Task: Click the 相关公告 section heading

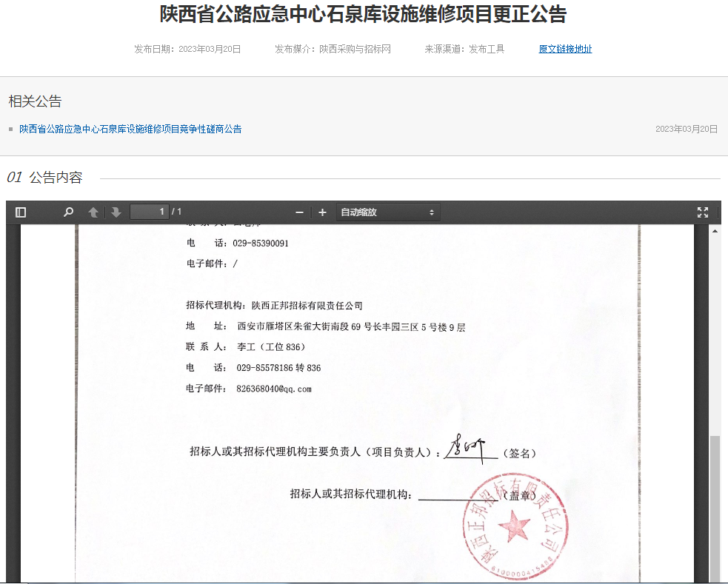Action: tap(35, 101)
